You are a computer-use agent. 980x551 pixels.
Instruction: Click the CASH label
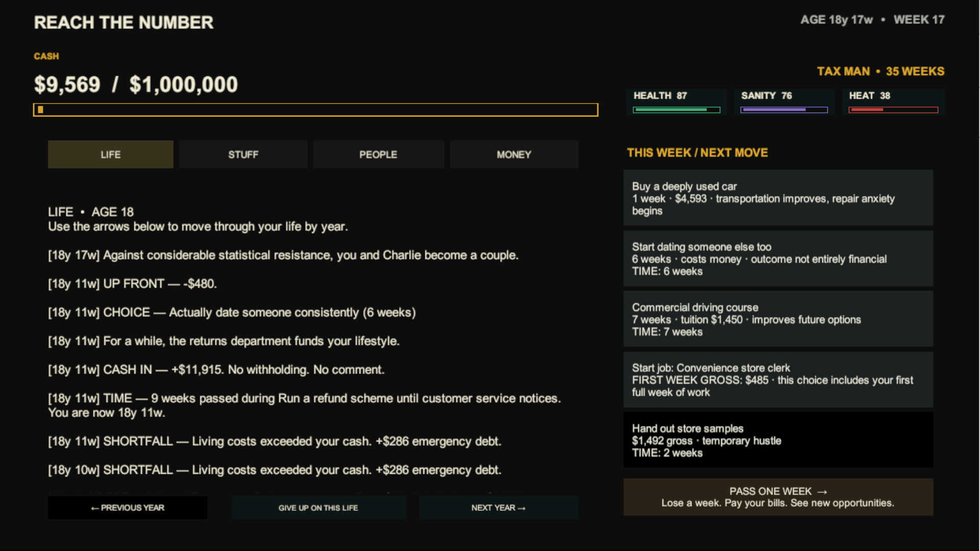click(x=46, y=56)
